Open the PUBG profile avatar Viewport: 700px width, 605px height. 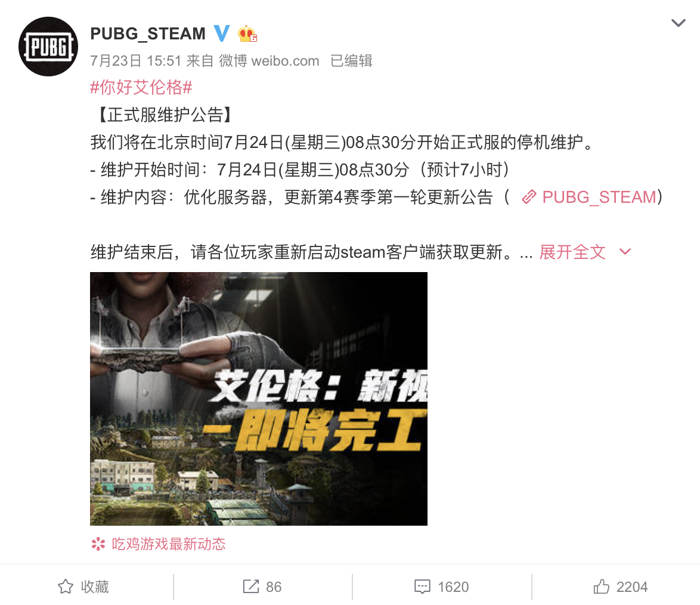[x=48, y=47]
